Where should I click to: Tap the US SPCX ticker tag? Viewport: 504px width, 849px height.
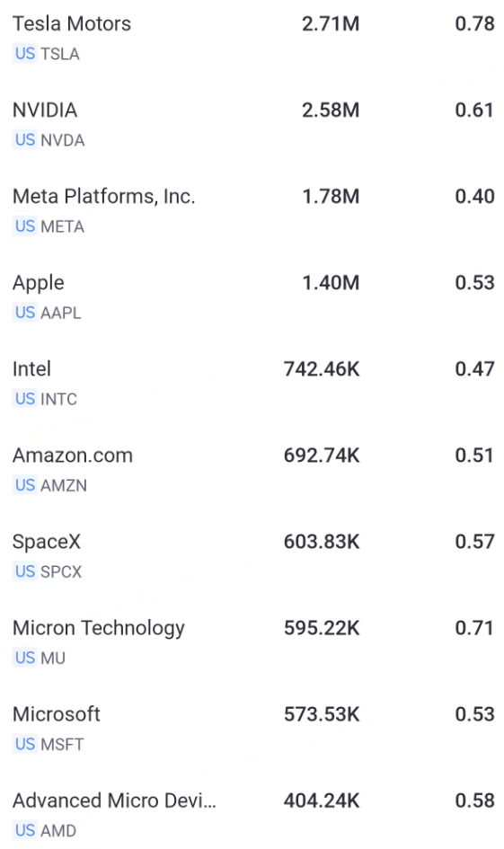pyautogui.click(x=48, y=571)
